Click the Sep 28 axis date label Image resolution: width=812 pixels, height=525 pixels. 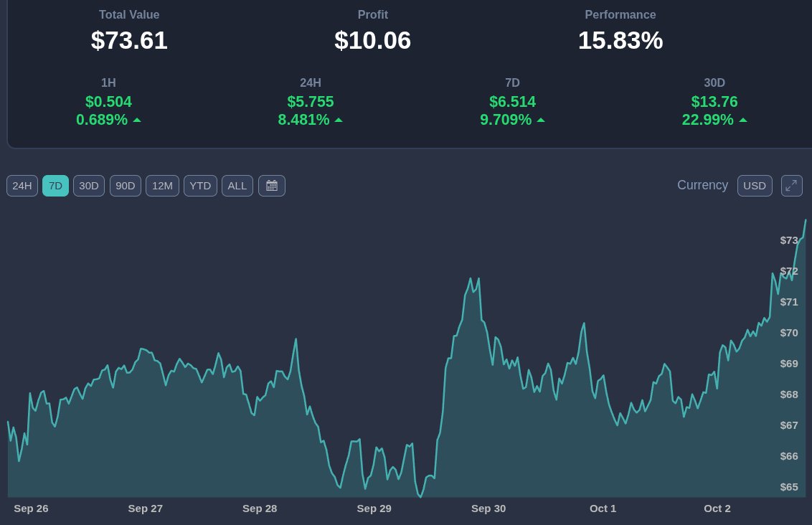[x=260, y=509]
